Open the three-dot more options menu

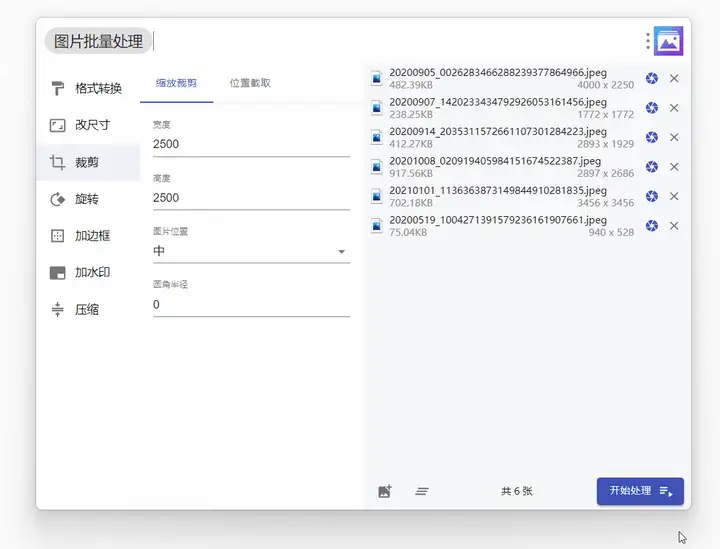coord(647,41)
